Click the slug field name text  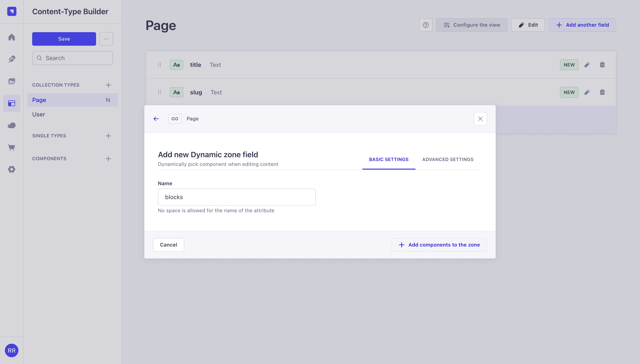[196, 92]
